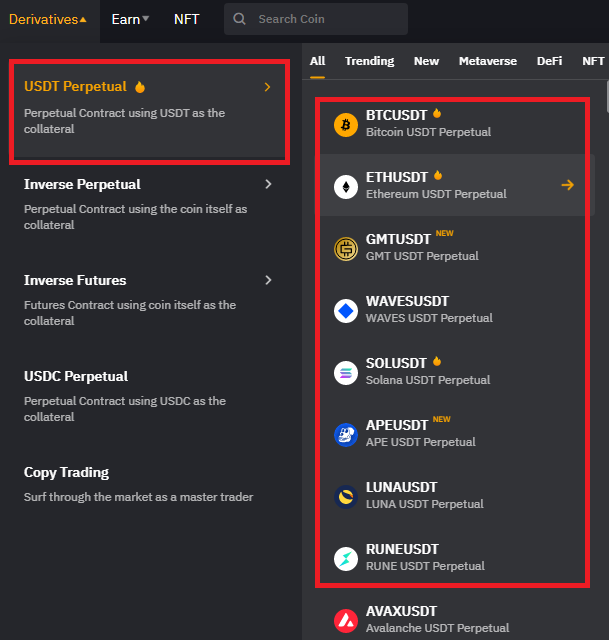Expand Inverse Perpetual chevron arrow
The width and height of the screenshot is (609, 640).
coord(268,184)
